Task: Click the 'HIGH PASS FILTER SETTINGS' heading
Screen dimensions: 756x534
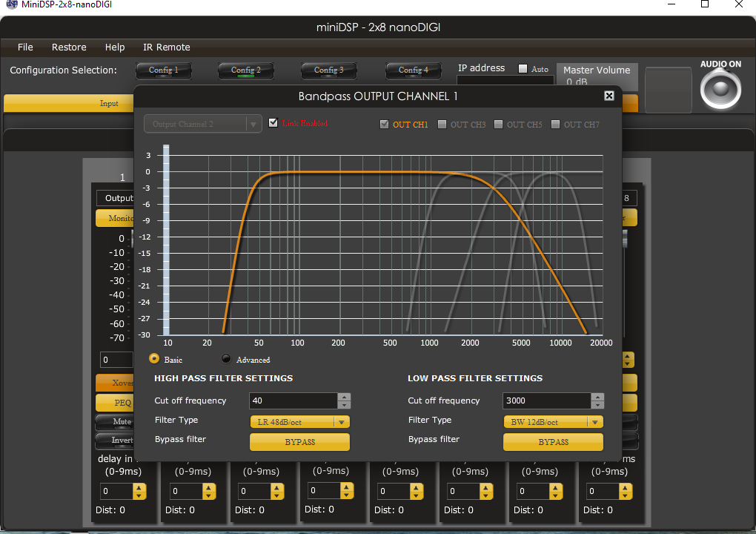Action: [223, 378]
